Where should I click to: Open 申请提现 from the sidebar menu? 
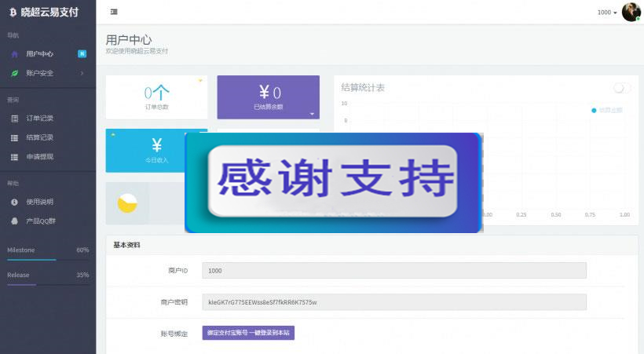point(39,157)
